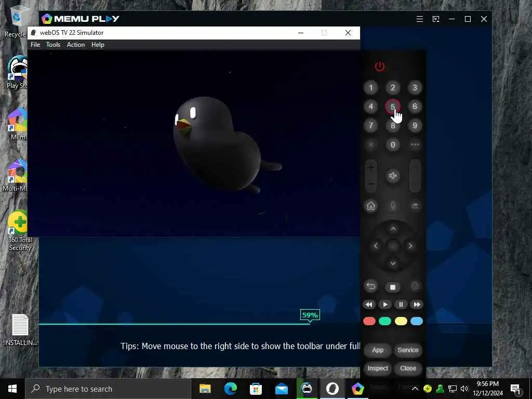Tap number 0 on the remote
This screenshot has width=532, height=399.
393,145
